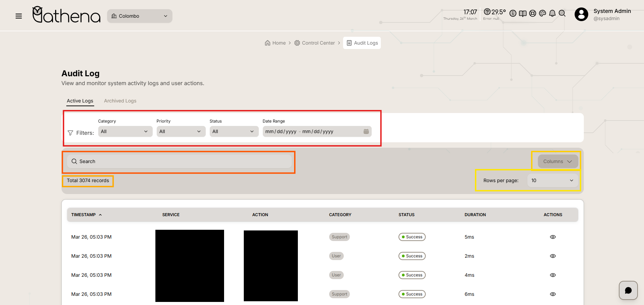
Task: Open the theme palette icon
Action: [542, 13]
